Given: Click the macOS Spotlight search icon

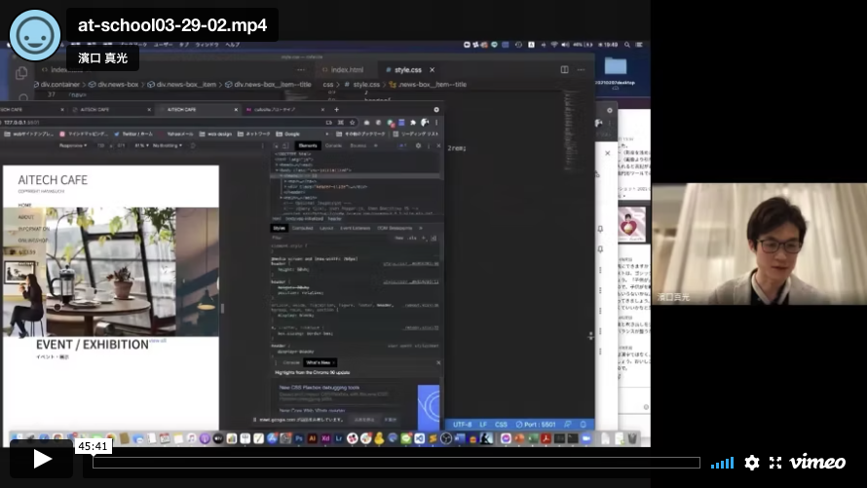Looking at the screenshot, I should point(626,45).
